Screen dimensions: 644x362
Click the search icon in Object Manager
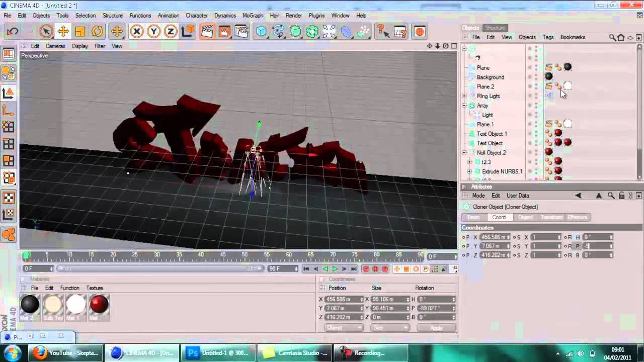(x=612, y=37)
